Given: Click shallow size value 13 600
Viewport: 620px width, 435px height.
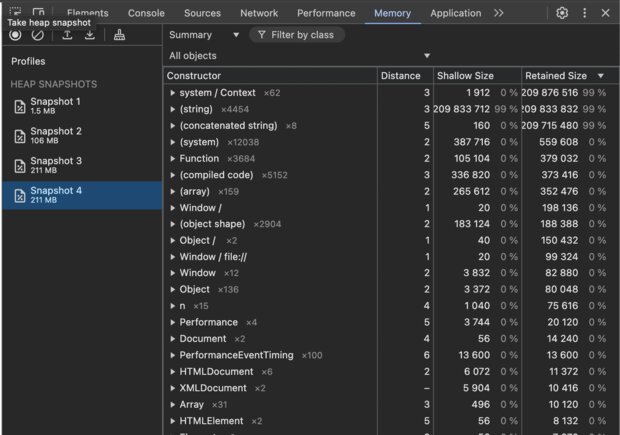Looking at the screenshot, I should pyautogui.click(x=474, y=355).
